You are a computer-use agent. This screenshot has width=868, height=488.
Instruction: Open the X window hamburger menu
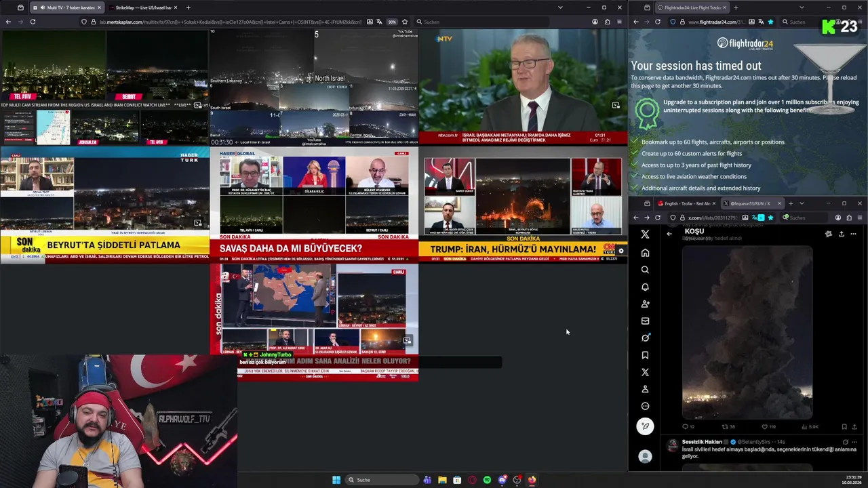coord(860,218)
